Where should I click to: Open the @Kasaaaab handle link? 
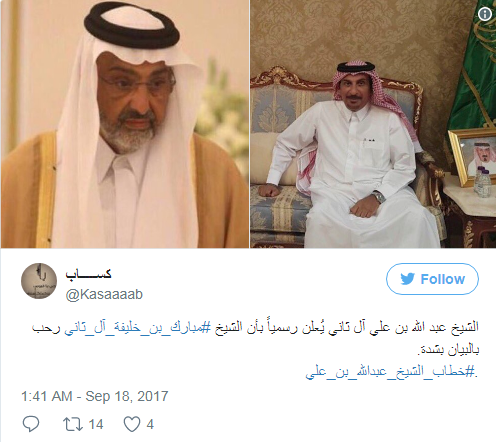pos(104,294)
